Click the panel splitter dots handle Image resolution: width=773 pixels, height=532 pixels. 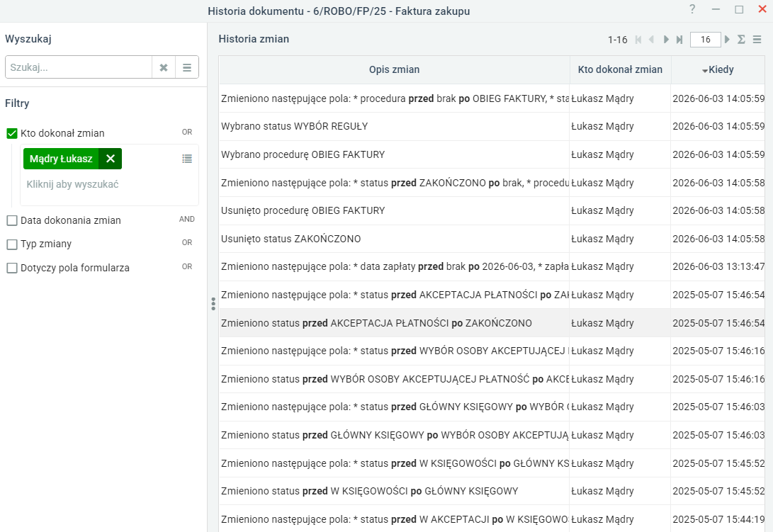tap(213, 304)
